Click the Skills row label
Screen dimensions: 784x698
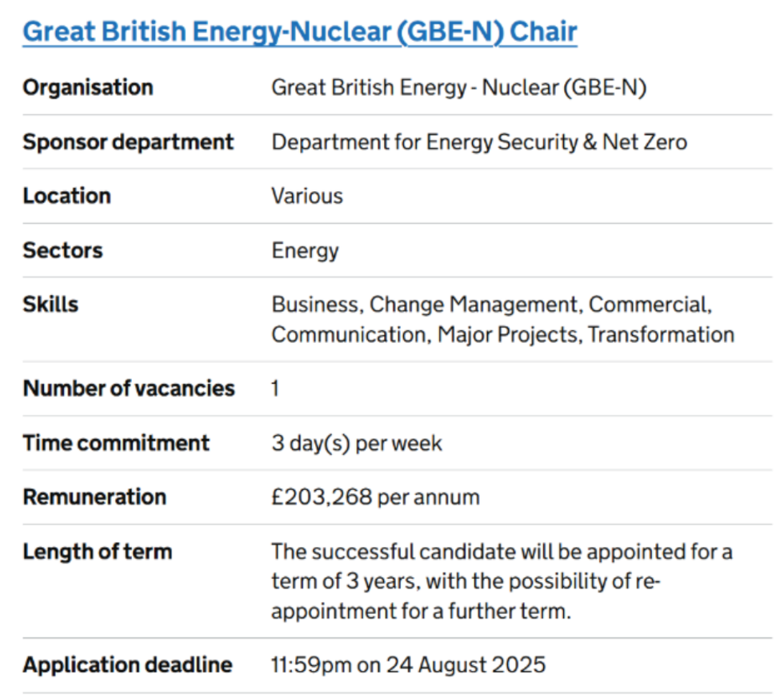pos(50,305)
